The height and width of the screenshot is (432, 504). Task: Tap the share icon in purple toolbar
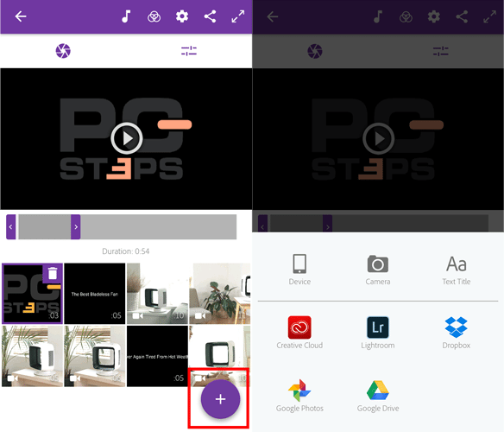(210, 16)
